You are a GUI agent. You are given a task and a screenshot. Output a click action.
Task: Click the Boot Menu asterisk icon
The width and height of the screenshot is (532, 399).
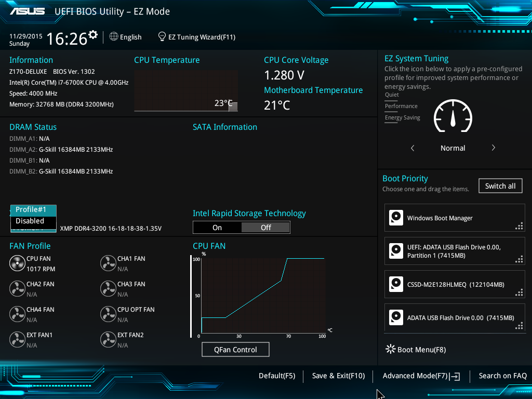[x=391, y=349]
